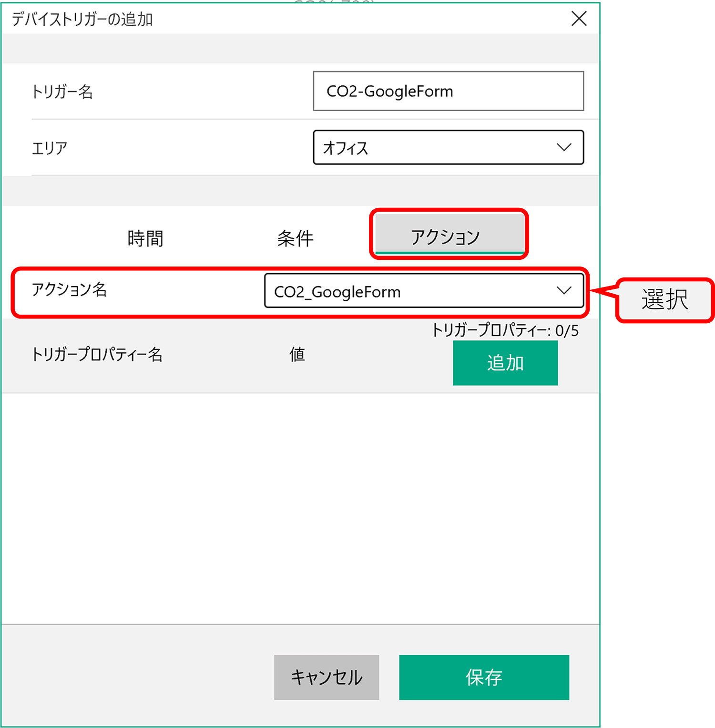Click the トリガープロパティー名 column header
Image resolution: width=715 pixels, height=728 pixels.
coord(97,354)
